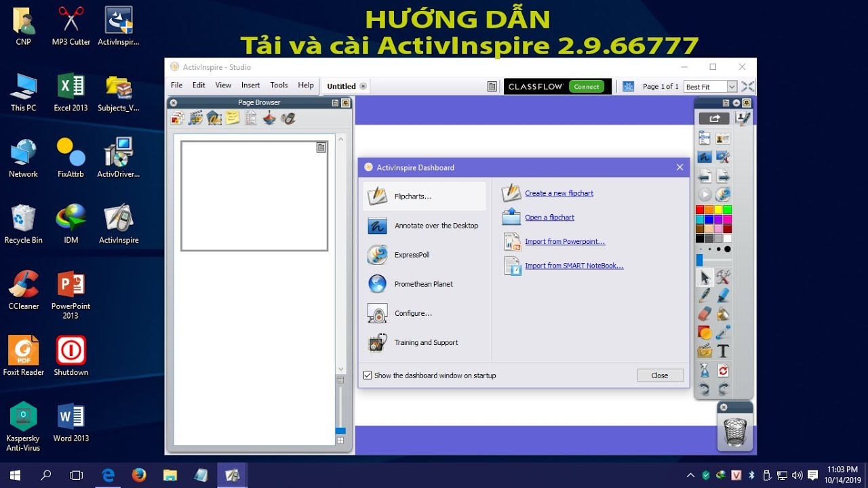
Task: Select Configure in dashboard
Action: tap(425, 313)
